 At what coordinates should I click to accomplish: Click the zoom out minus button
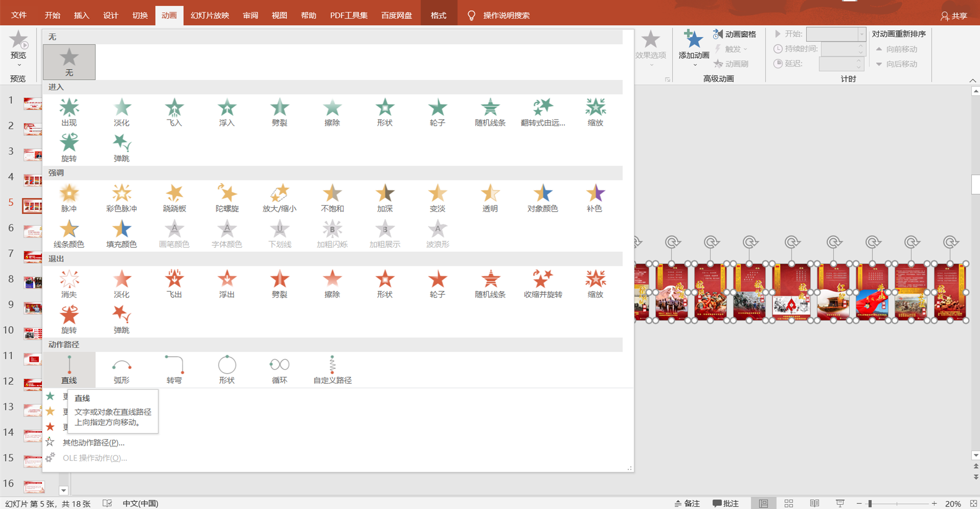[859, 503]
